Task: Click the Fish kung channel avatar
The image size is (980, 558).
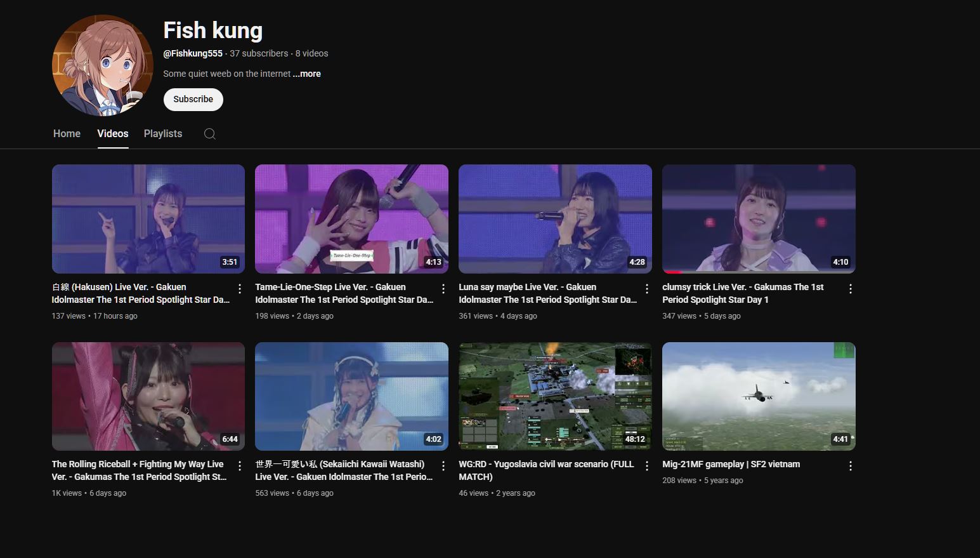Action: [x=103, y=65]
